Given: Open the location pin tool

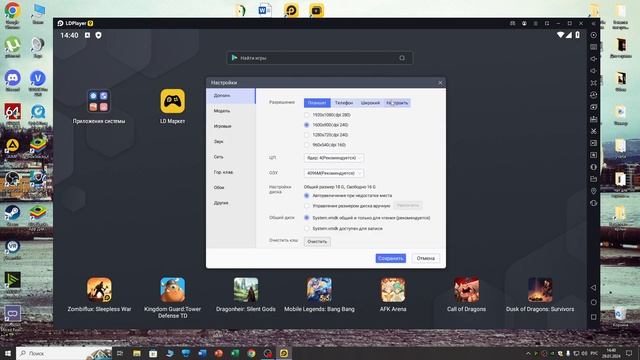Looking at the screenshot, I should pyautogui.click(x=594, y=191).
